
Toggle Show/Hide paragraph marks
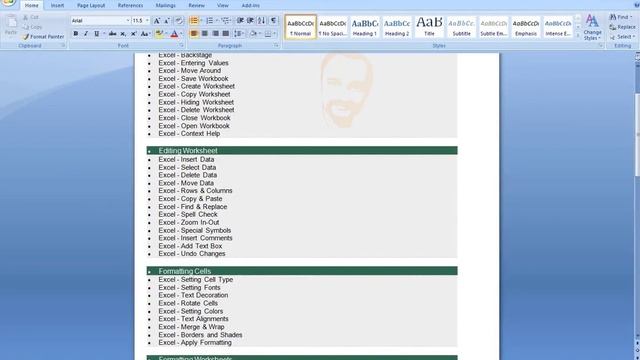click(273, 21)
